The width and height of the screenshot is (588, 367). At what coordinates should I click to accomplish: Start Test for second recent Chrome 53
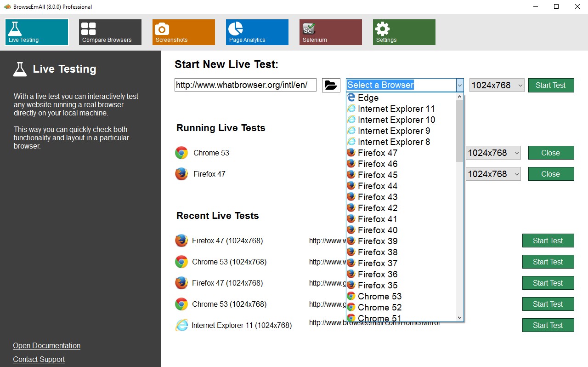coord(548,304)
